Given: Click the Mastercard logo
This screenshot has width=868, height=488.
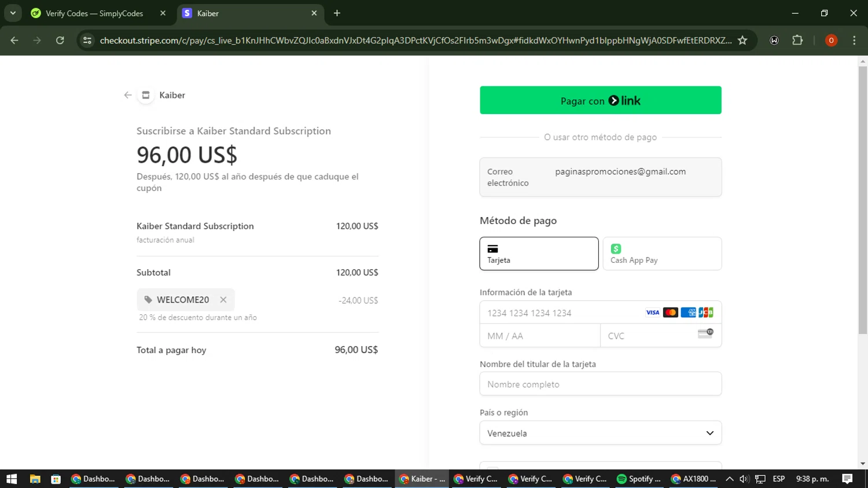Looking at the screenshot, I should (x=670, y=313).
